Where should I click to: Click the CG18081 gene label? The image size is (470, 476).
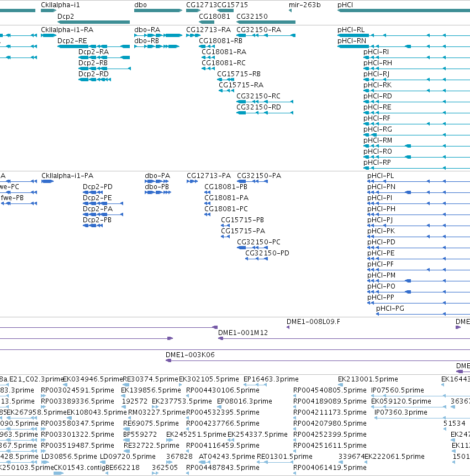tap(214, 17)
